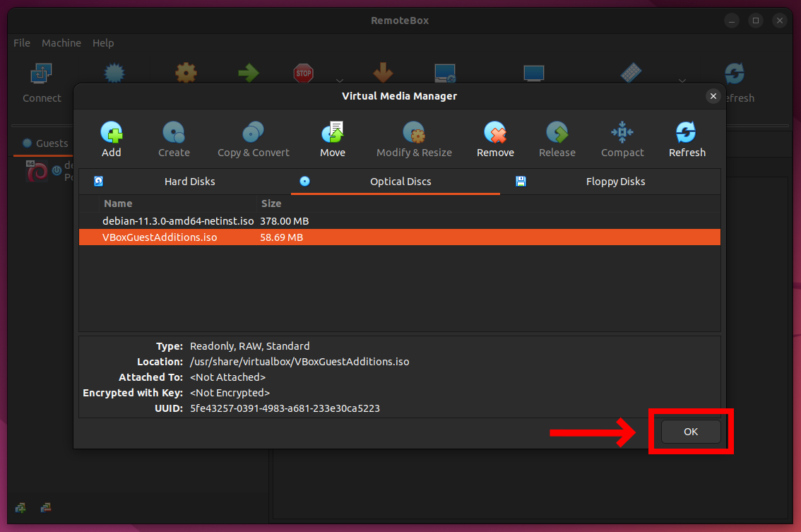Image resolution: width=801 pixels, height=532 pixels.
Task: Select the Guests tab in RemoteBox
Action: click(45, 143)
